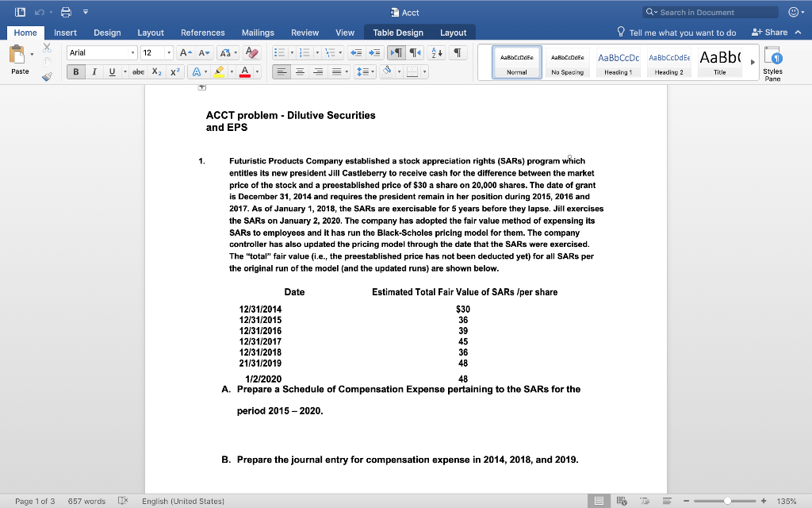Switch to the References tab
Image resolution: width=812 pixels, height=508 pixels.
pos(202,33)
